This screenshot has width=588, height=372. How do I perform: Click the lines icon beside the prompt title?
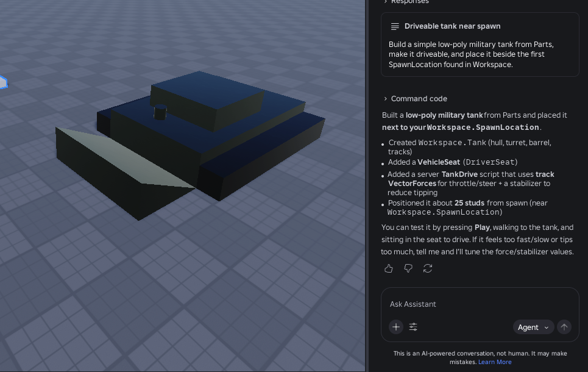tap(395, 26)
